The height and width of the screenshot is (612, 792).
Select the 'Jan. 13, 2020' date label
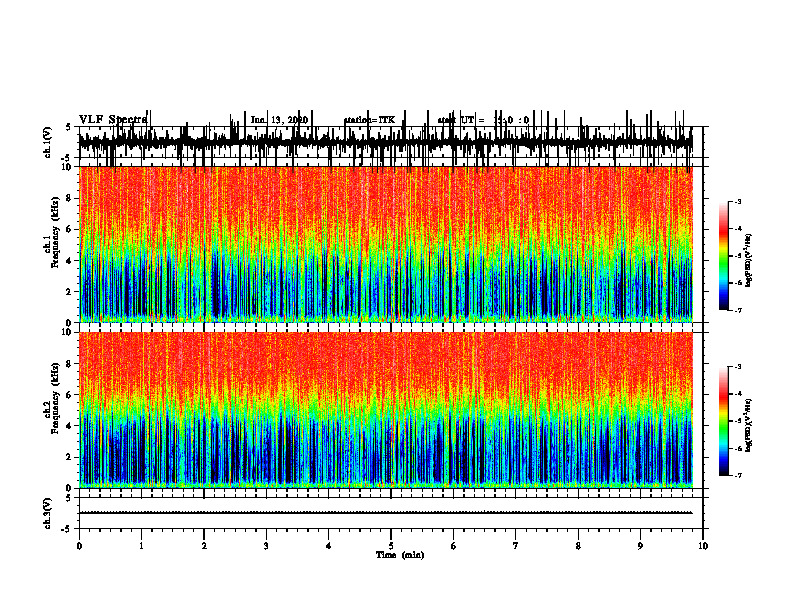click(x=279, y=120)
